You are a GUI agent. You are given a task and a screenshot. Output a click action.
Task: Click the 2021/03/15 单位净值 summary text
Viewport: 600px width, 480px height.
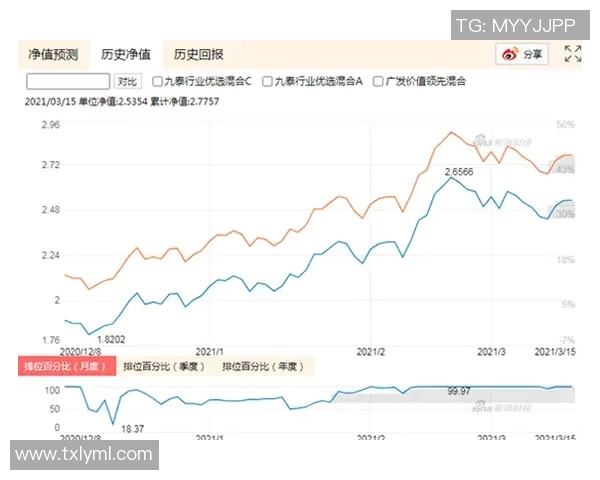122,101
